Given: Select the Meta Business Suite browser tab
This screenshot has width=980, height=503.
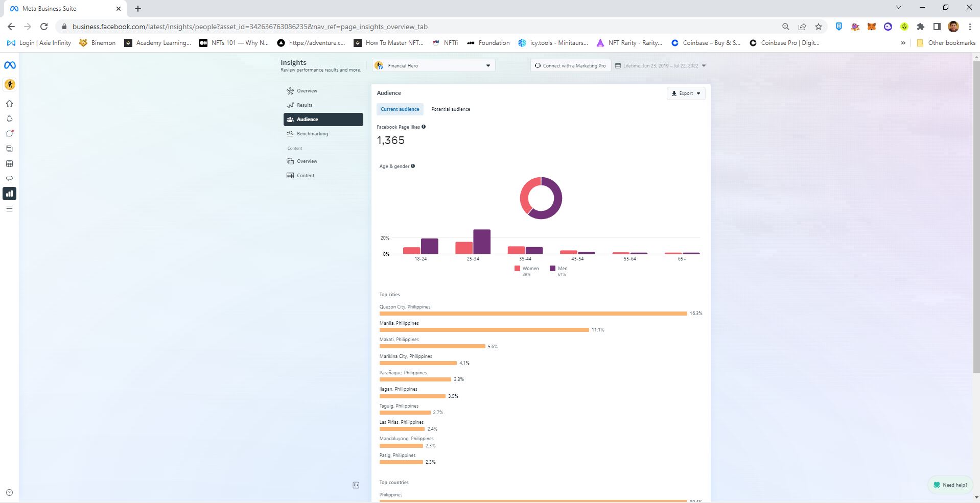Looking at the screenshot, I should [64, 9].
